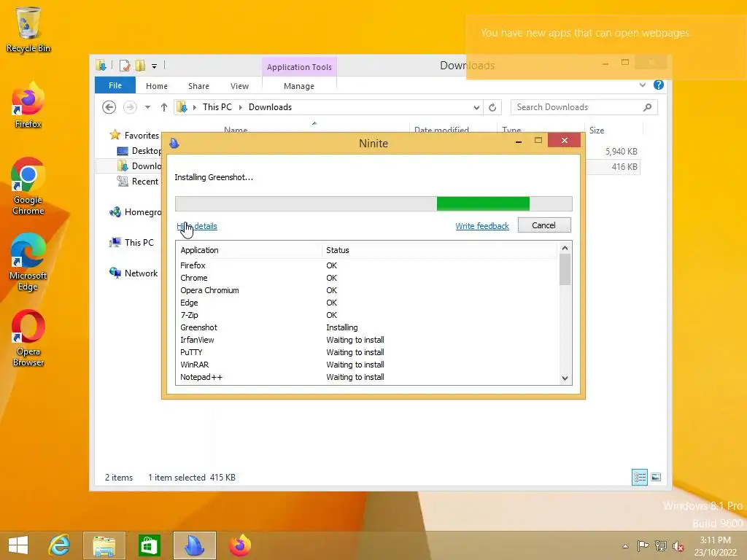Click the Ninite list scroll down arrow
Screen dimensions: 747x560
click(x=565, y=378)
